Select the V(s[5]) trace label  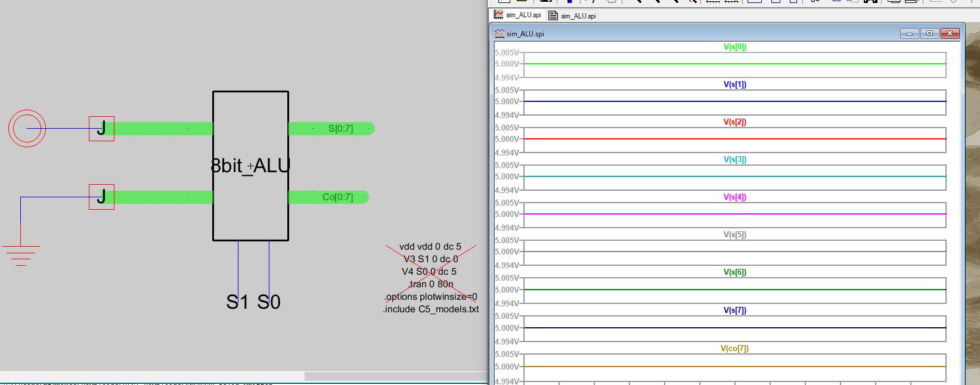pyautogui.click(x=734, y=235)
